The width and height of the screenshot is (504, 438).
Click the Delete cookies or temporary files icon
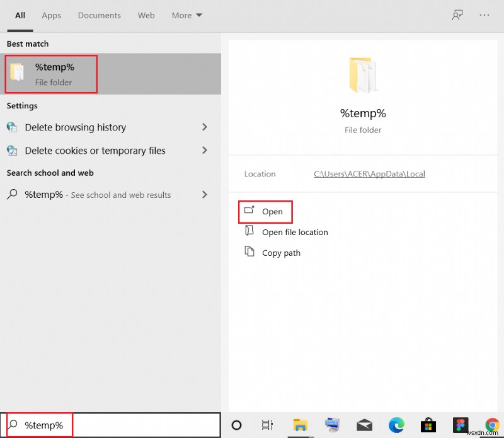12,150
